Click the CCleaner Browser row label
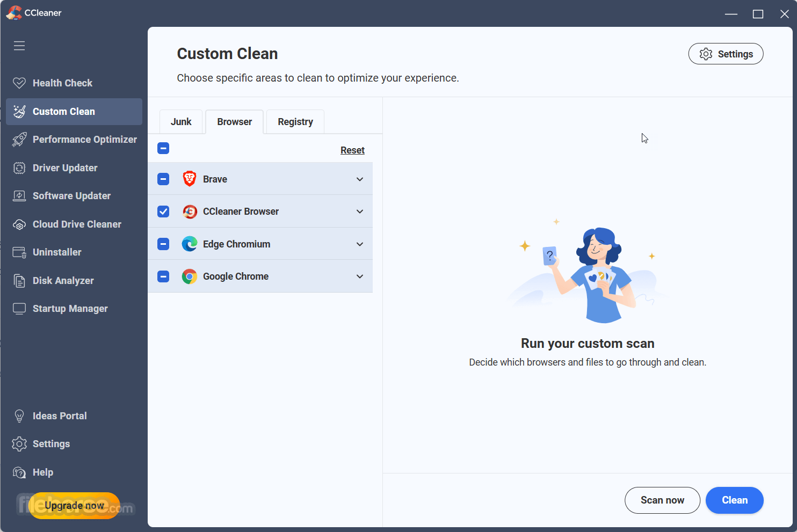The height and width of the screenshot is (532, 797). pyautogui.click(x=241, y=212)
